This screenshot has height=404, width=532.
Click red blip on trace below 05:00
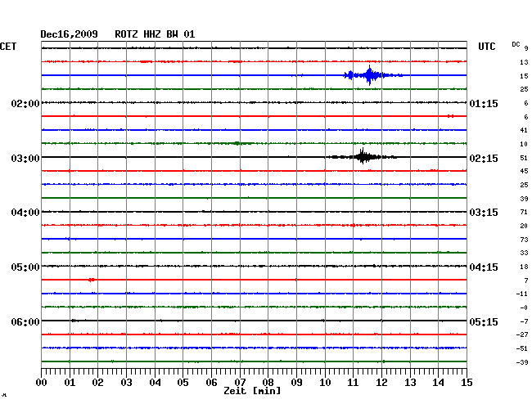click(92, 280)
